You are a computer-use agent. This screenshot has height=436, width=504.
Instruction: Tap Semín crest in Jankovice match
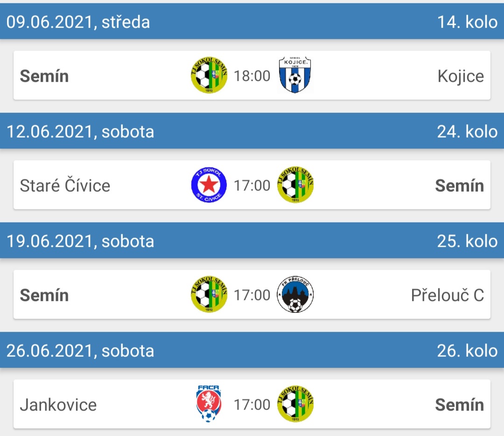pos(295,404)
